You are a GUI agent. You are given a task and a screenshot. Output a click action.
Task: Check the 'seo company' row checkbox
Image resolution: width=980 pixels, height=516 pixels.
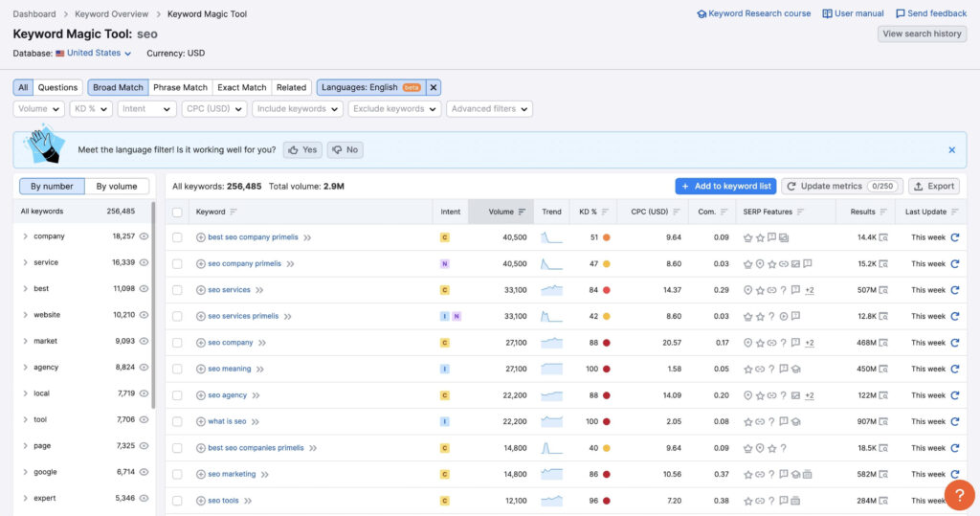point(177,343)
